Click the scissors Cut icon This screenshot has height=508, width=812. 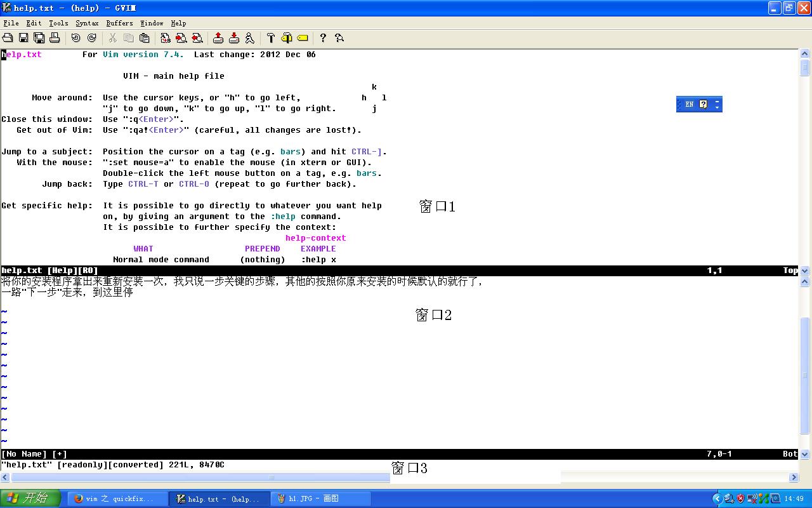point(113,38)
